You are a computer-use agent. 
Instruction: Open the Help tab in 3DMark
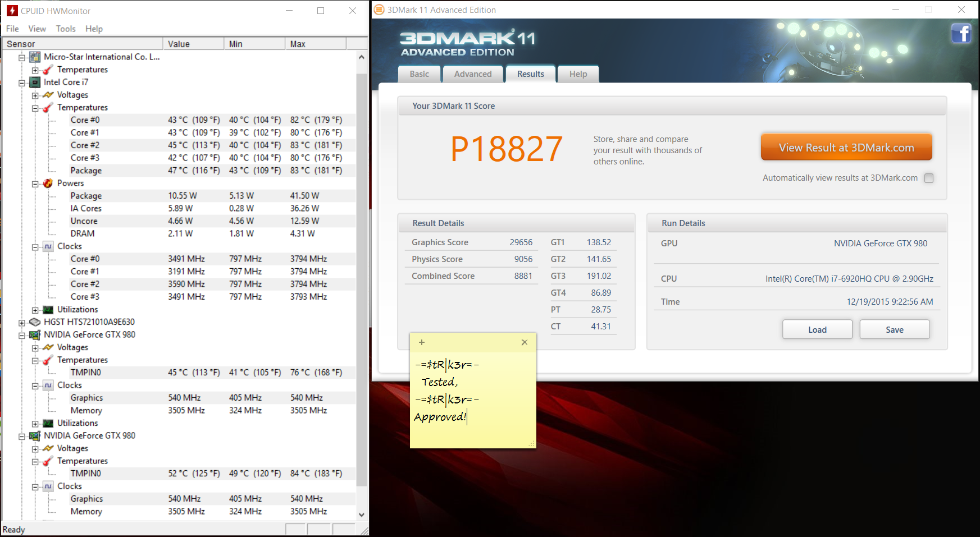[578, 74]
